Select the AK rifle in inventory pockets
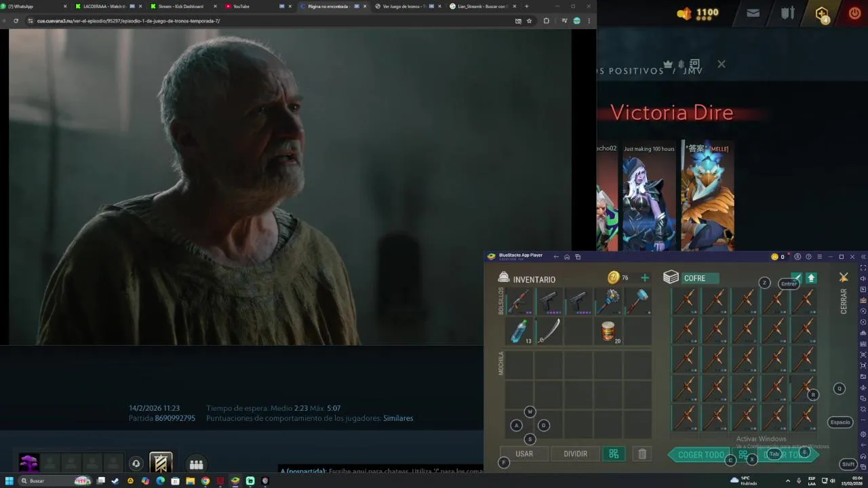This screenshot has height=488, width=868. 519,301
